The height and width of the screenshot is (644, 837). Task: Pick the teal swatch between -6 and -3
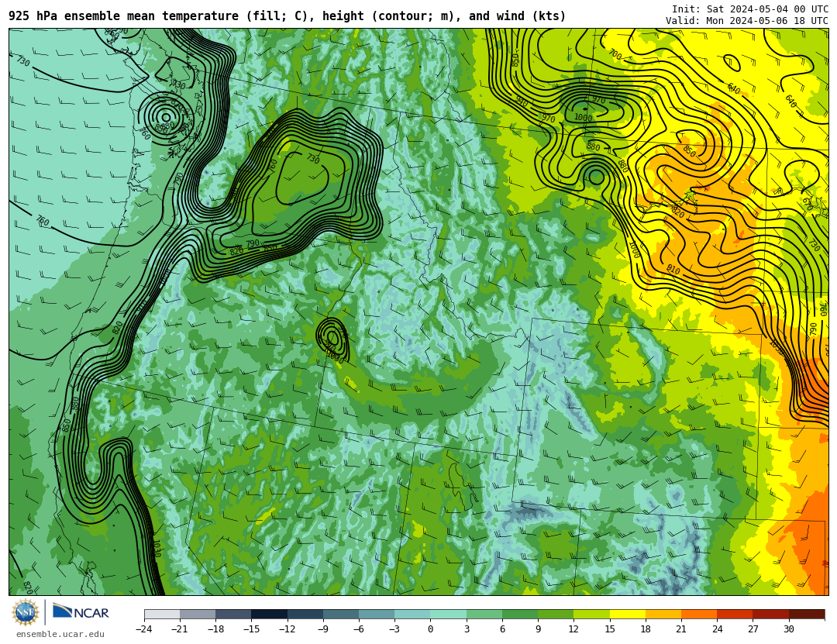point(377,614)
